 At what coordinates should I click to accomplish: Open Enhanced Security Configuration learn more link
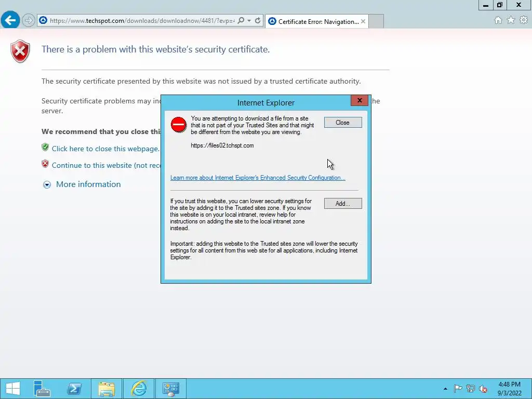258,178
